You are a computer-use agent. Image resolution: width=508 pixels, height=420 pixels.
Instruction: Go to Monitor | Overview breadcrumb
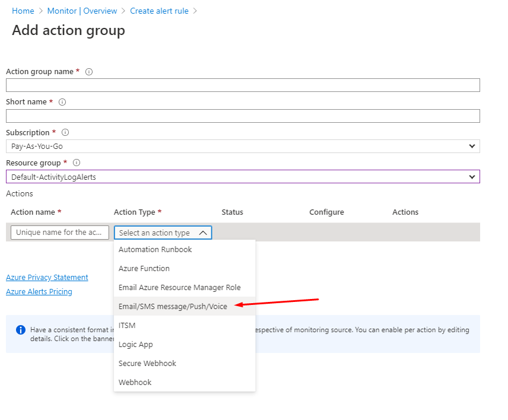click(82, 11)
